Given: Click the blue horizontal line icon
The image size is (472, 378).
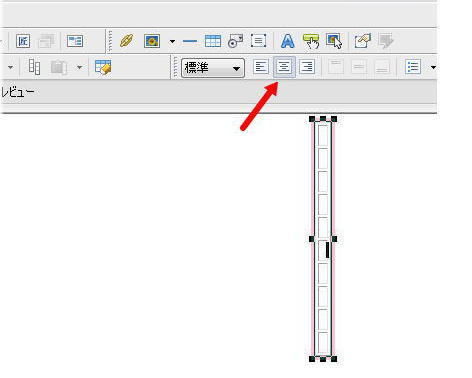Looking at the screenshot, I should (190, 41).
